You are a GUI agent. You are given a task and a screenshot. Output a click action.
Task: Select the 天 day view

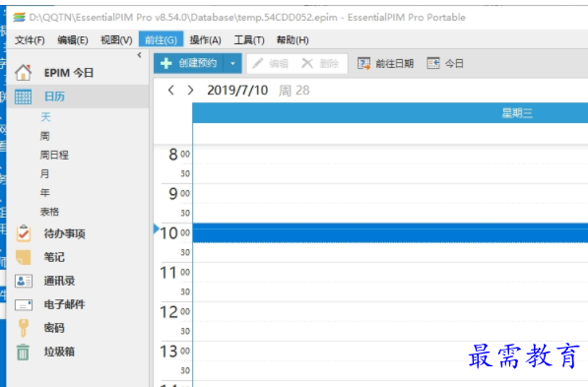click(x=45, y=117)
